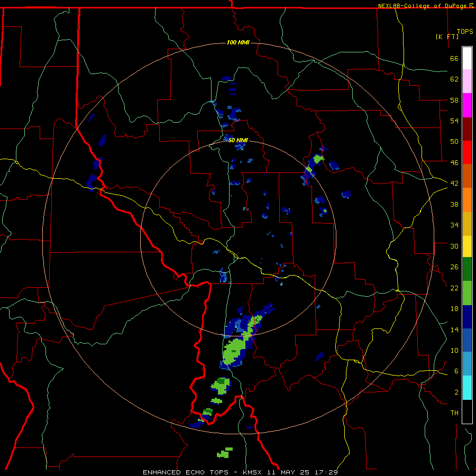
Task: Click the '10' legend value
Action: pyautogui.click(x=454, y=350)
